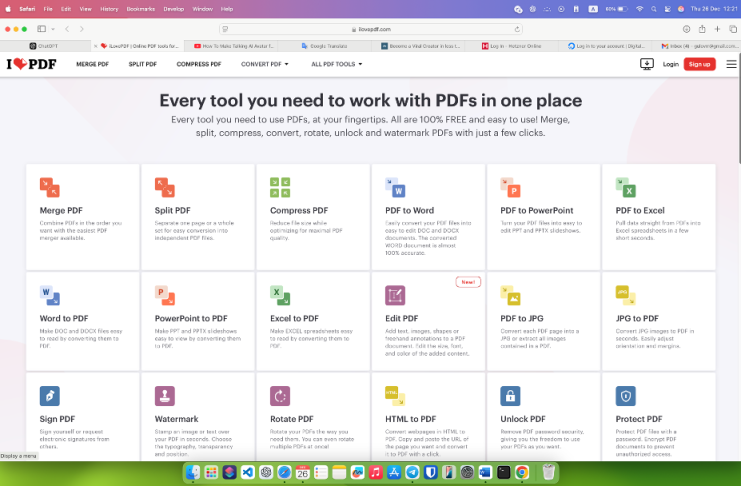Reload the page with refresh icon

point(517,29)
